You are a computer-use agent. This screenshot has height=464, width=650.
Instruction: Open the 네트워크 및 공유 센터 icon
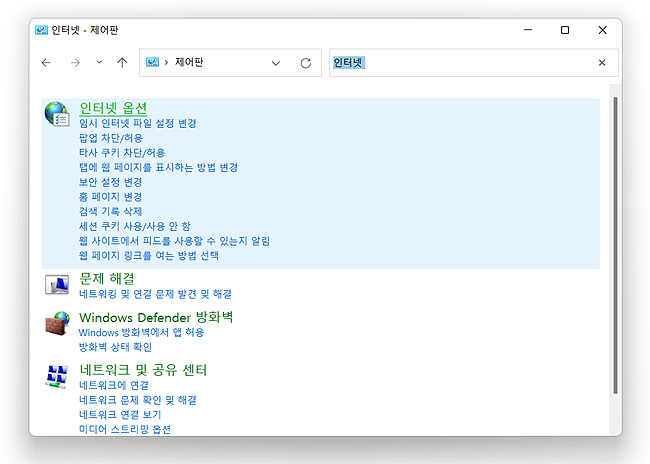[57, 377]
